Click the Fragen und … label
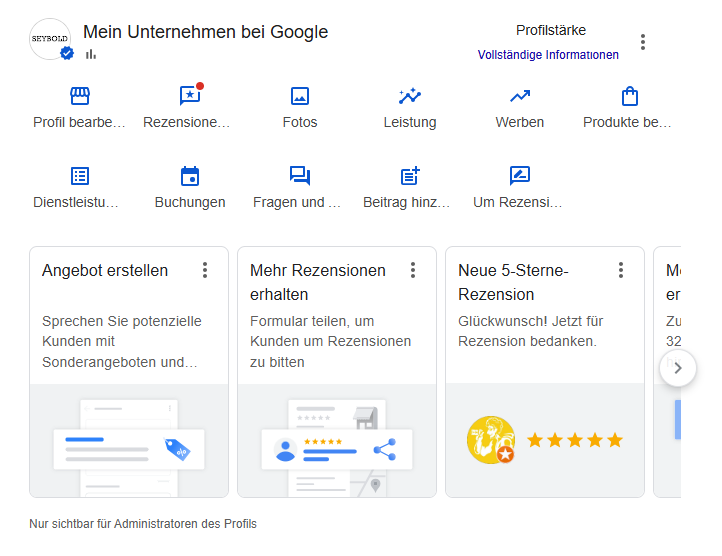 [297, 202]
